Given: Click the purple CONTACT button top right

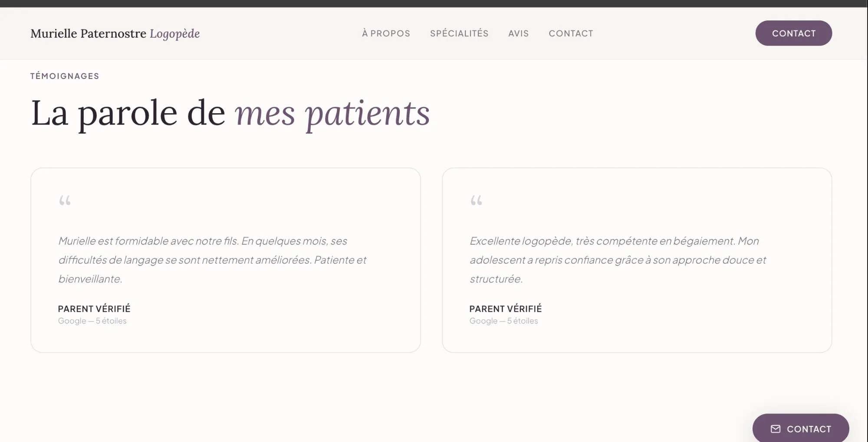Looking at the screenshot, I should tap(794, 33).
